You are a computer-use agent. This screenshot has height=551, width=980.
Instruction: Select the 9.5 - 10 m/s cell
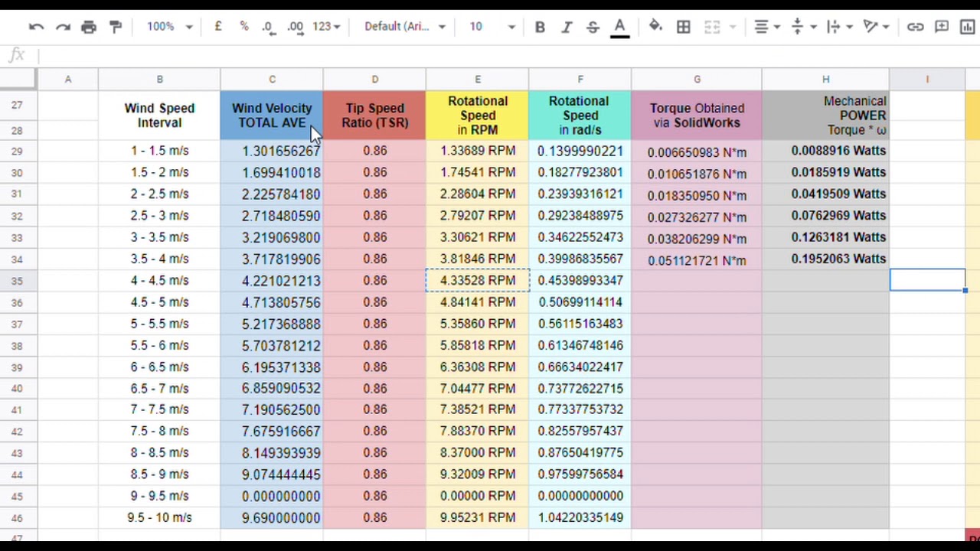[x=159, y=518]
